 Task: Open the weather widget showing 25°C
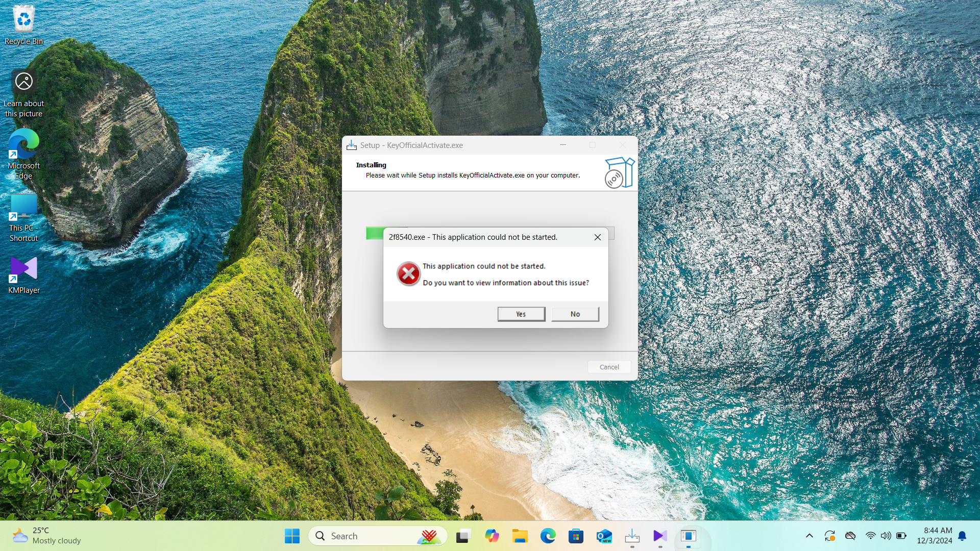[47, 536]
